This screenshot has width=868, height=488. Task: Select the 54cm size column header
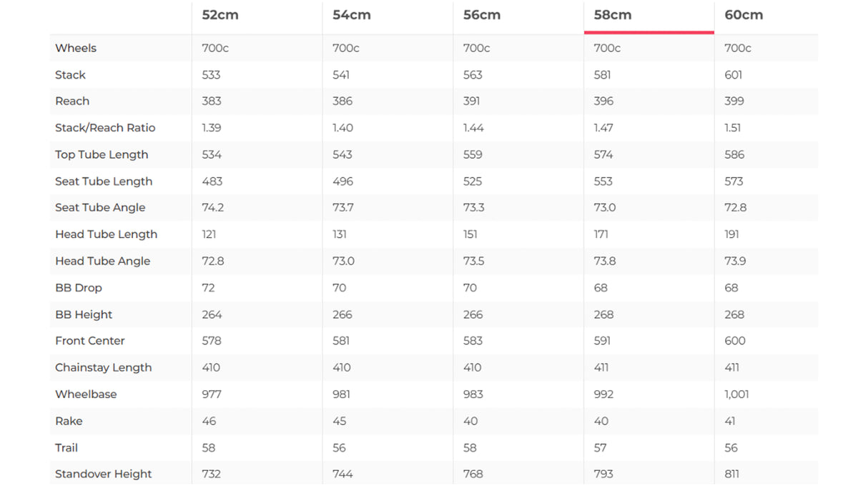pyautogui.click(x=351, y=15)
